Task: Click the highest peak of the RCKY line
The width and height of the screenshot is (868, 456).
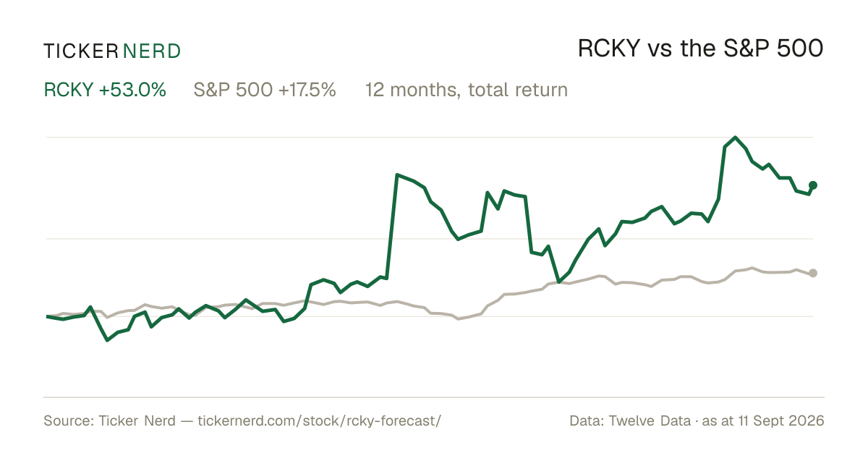Action: click(736, 138)
